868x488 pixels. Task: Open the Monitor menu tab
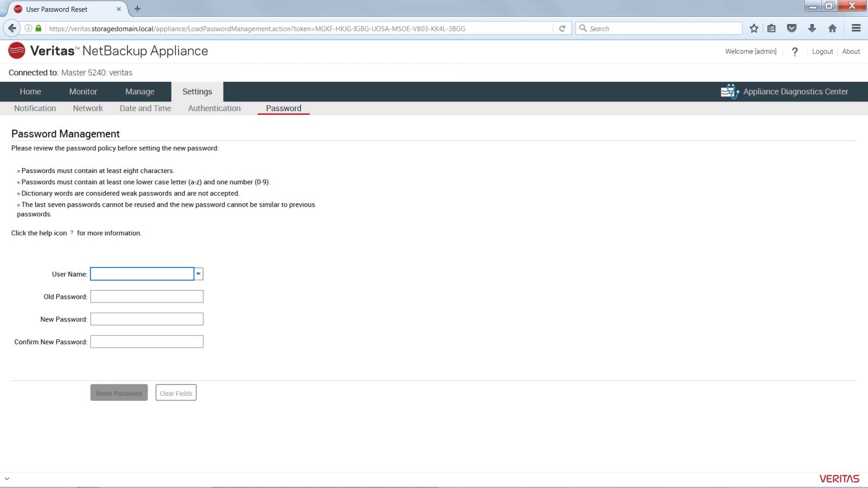tap(83, 92)
